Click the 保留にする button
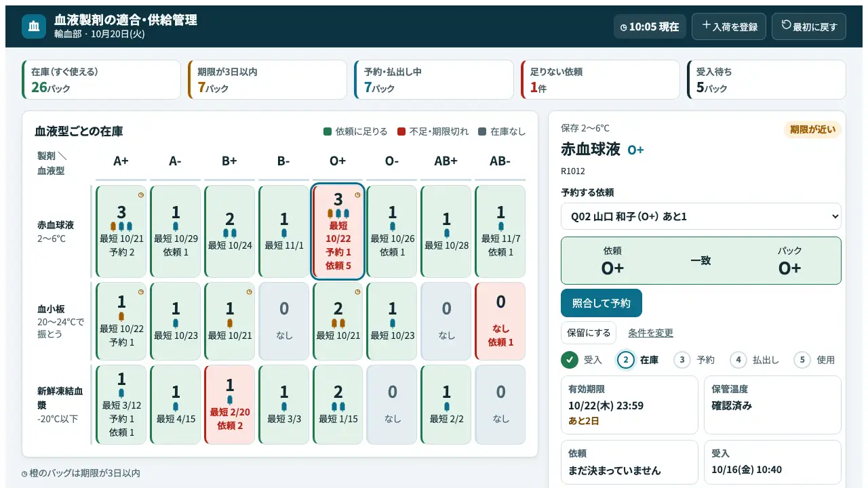 tap(589, 333)
